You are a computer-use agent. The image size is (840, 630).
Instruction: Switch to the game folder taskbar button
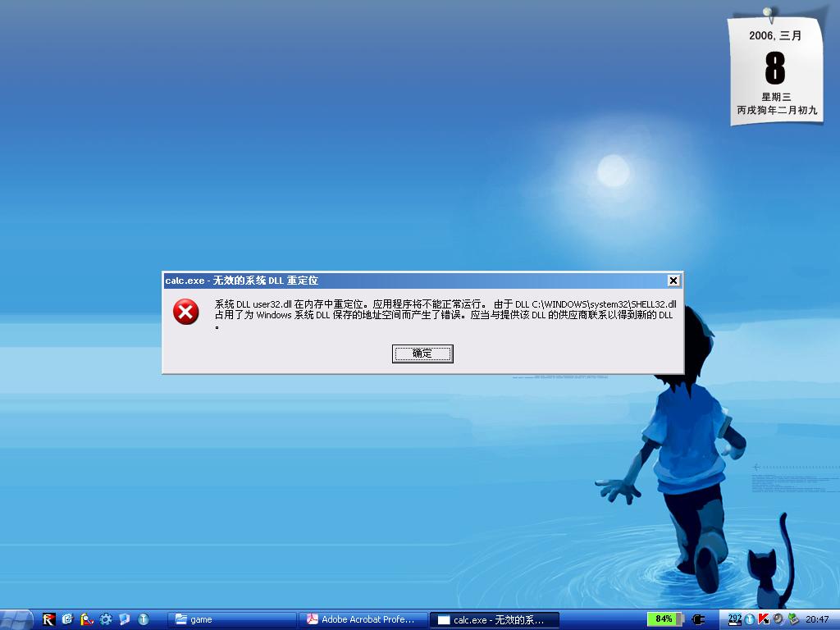[x=234, y=619]
